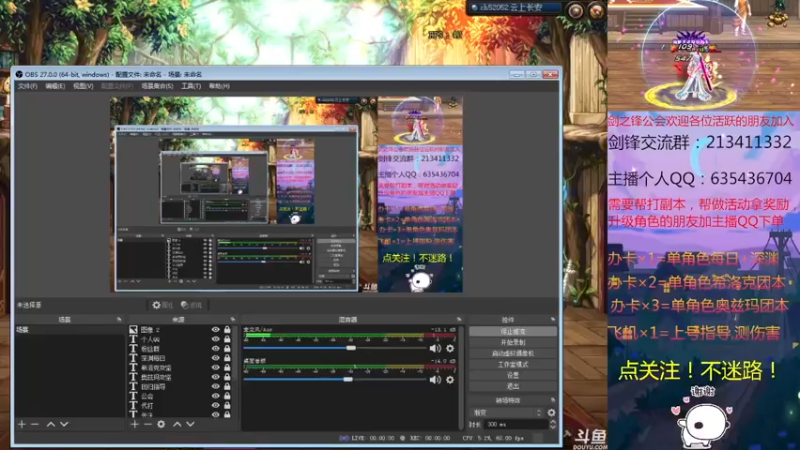Open 场景集合(S) menu
This screenshot has height=450, width=800.
coord(157,86)
